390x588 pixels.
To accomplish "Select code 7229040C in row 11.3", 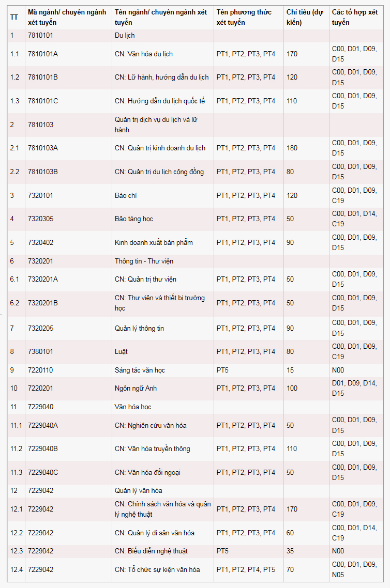I will click(43, 472).
